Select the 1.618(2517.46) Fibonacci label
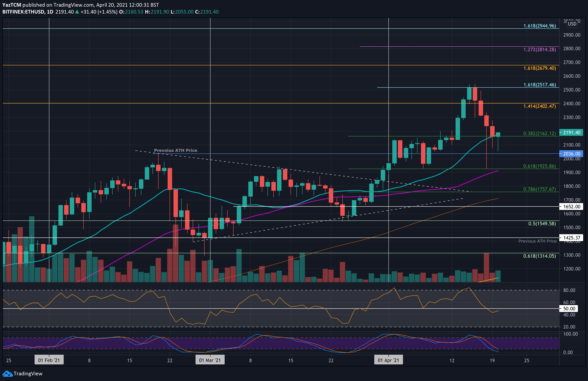 [540, 85]
